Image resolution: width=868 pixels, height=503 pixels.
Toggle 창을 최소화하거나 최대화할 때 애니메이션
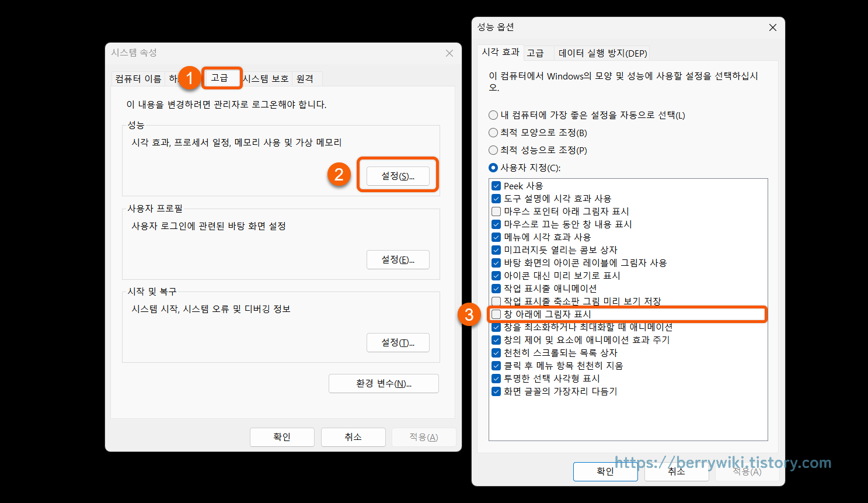click(x=496, y=327)
